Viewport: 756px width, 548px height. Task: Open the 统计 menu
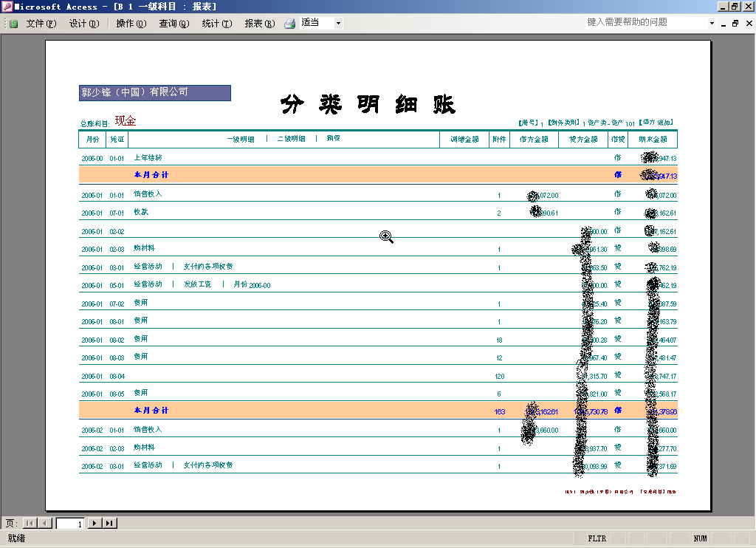[x=216, y=24]
